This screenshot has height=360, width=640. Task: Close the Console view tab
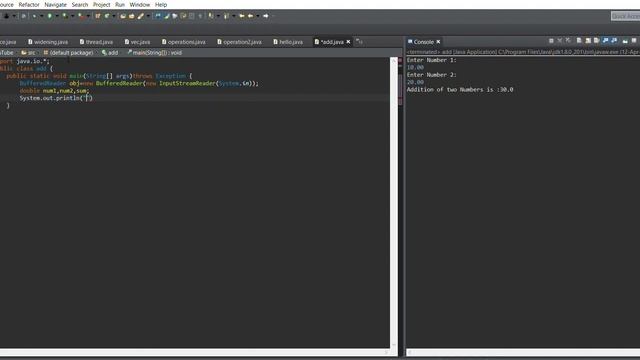(x=438, y=42)
